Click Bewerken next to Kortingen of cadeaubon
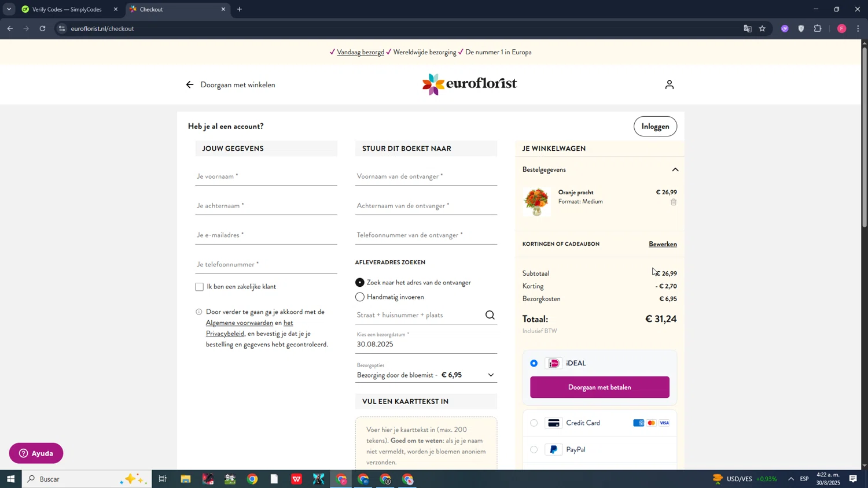 pos(663,244)
